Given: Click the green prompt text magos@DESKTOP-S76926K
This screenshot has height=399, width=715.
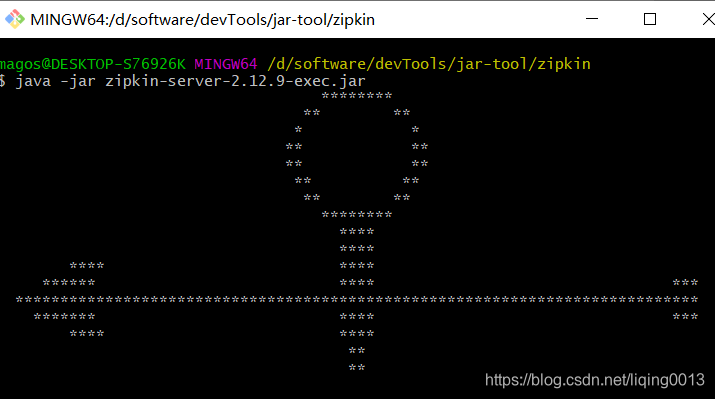Looking at the screenshot, I should [x=93, y=64].
